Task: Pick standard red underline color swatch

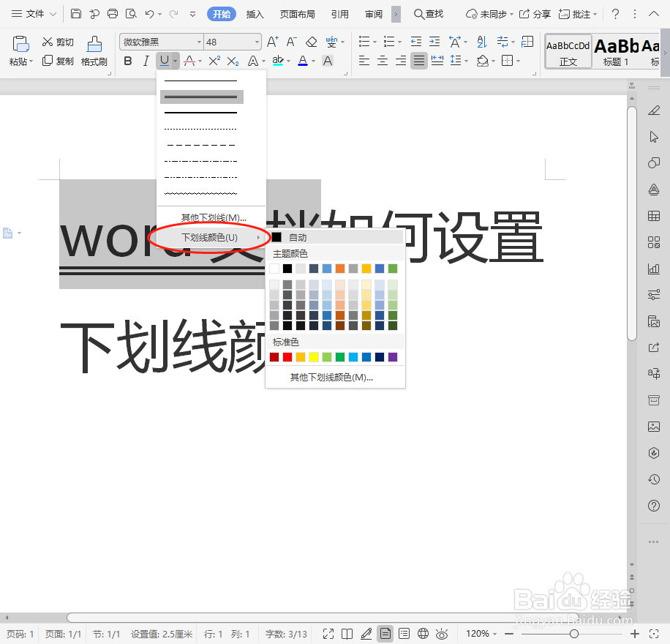Action: click(x=287, y=357)
